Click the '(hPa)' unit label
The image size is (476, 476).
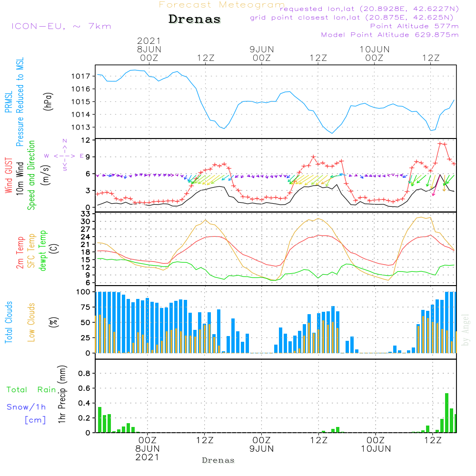(x=48, y=102)
